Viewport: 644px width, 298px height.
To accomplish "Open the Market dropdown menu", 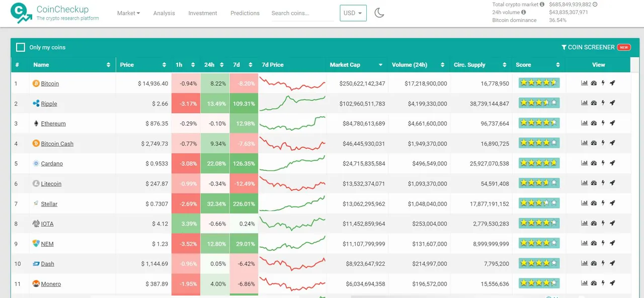I will click(x=129, y=13).
